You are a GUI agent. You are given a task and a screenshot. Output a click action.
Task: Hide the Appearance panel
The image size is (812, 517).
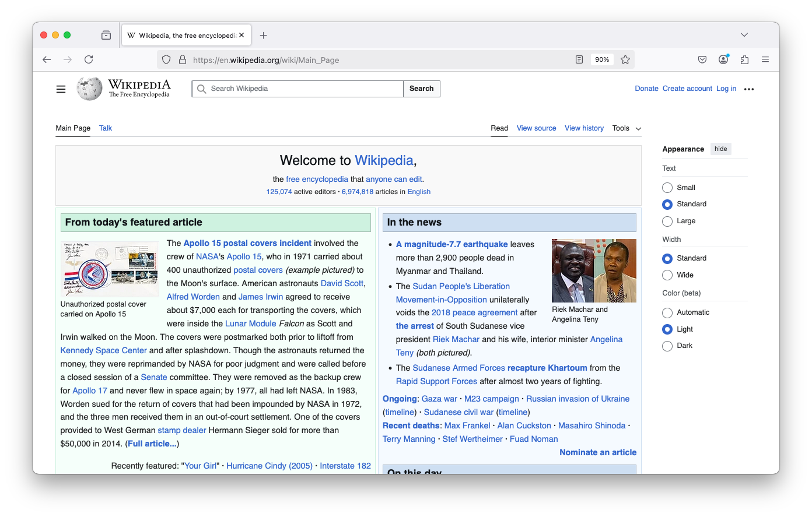[721, 149]
